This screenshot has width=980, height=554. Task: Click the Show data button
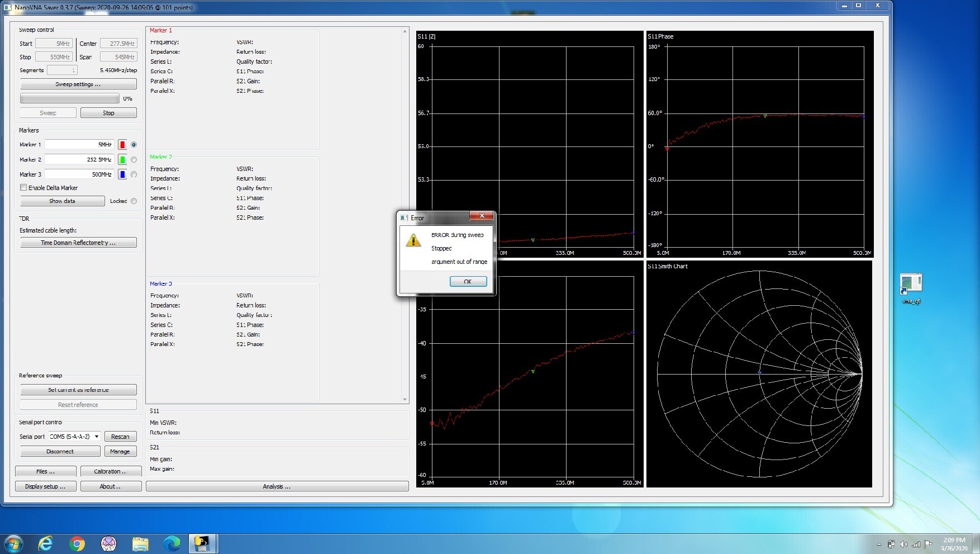[x=62, y=201]
